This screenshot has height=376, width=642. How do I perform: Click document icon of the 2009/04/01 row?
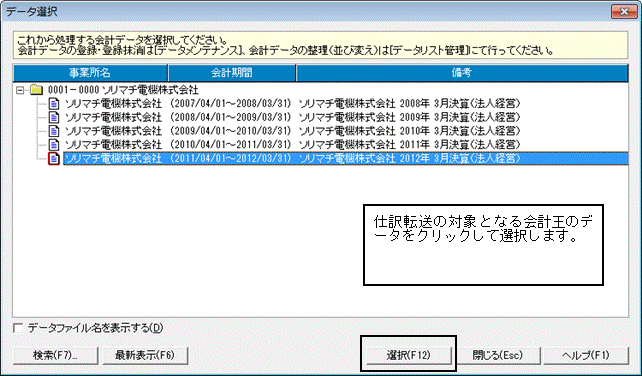54,131
